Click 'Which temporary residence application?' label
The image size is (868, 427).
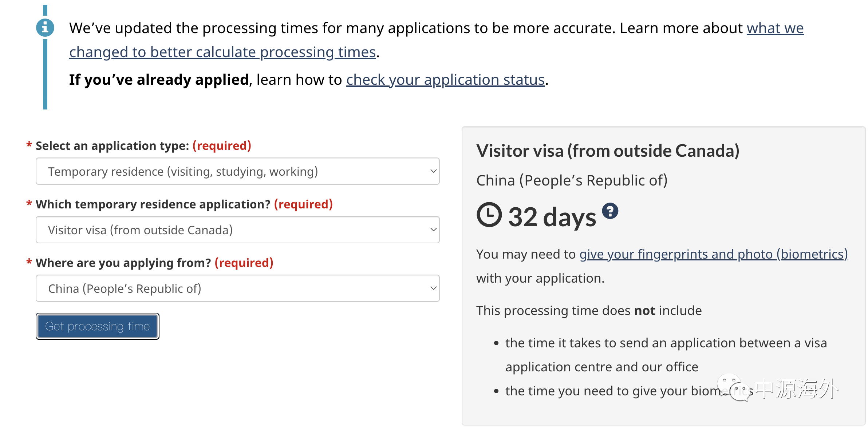[153, 204]
